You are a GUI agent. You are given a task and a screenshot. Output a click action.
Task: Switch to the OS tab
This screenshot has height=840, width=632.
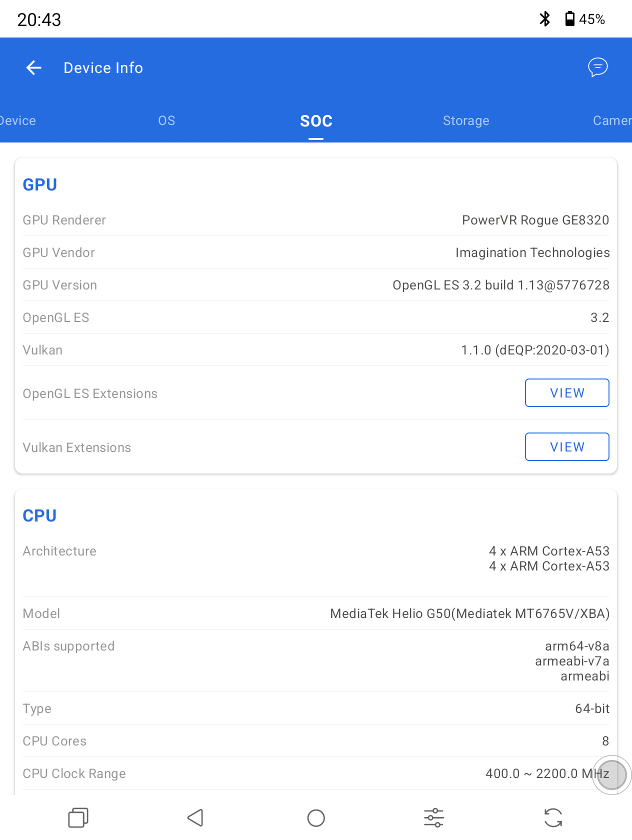[166, 120]
